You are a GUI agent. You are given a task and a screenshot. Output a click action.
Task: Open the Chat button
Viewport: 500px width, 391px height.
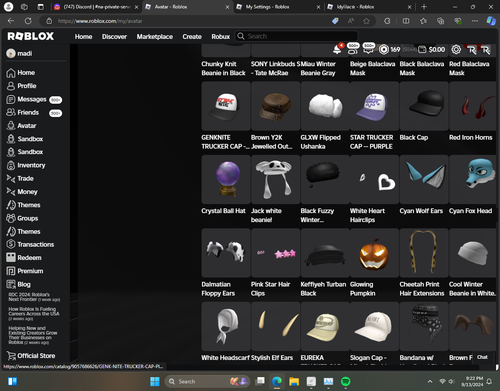[482, 357]
